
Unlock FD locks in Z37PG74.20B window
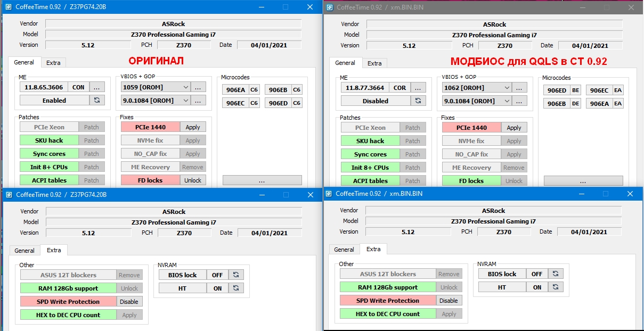click(193, 180)
